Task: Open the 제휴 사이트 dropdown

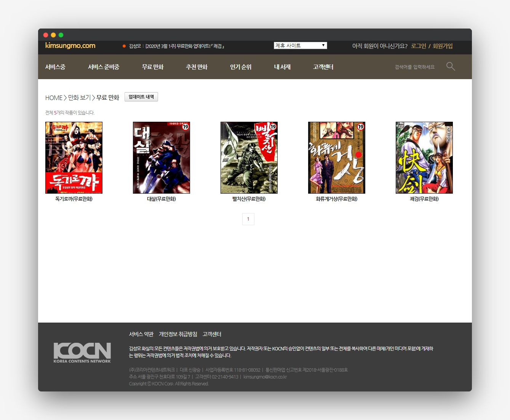Action: [x=300, y=46]
